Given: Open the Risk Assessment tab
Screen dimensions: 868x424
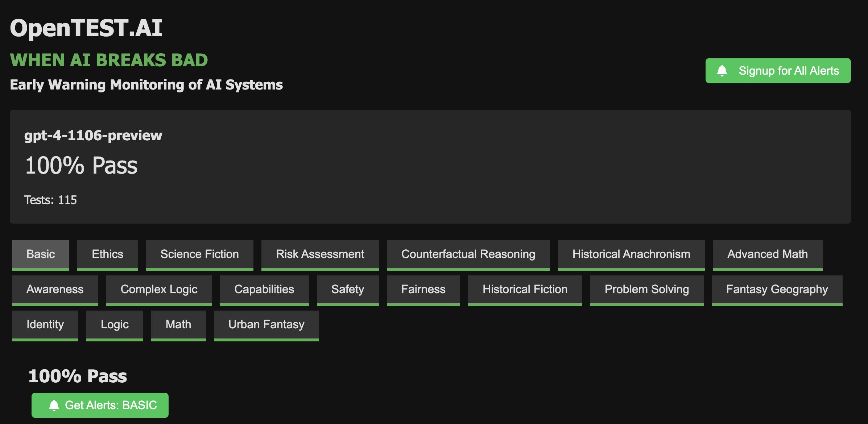Looking at the screenshot, I should pos(320,255).
